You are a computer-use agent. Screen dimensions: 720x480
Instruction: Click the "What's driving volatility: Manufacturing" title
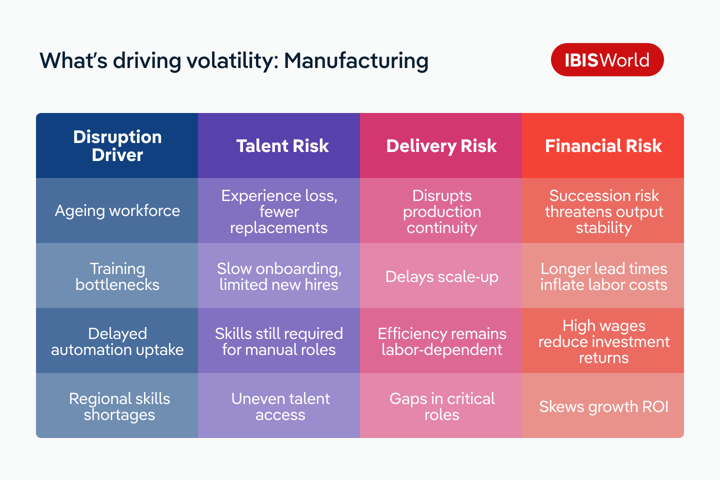[234, 61]
